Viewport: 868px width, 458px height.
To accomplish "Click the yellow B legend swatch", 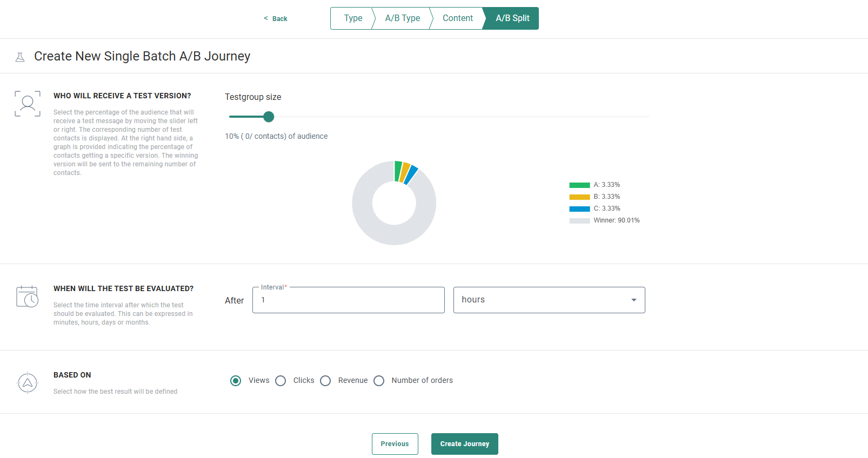I will 579,197.
